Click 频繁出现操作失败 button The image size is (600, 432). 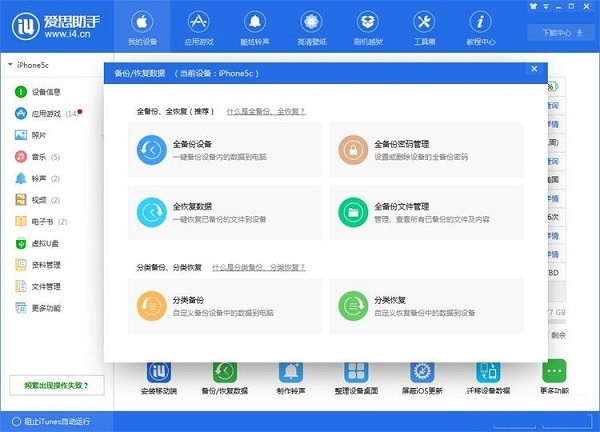55,384
